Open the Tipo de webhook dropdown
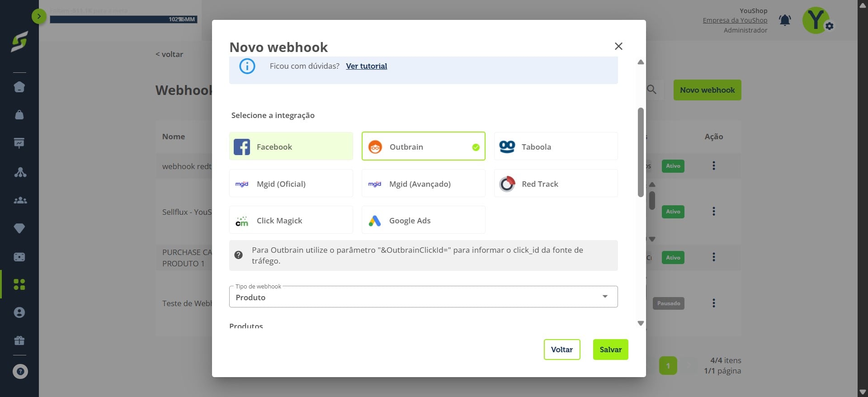 [x=423, y=297]
